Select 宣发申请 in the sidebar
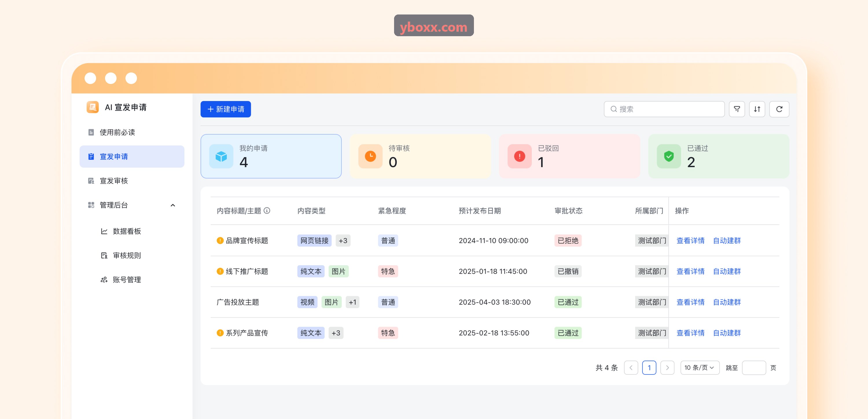The width and height of the screenshot is (868, 419). tap(132, 156)
